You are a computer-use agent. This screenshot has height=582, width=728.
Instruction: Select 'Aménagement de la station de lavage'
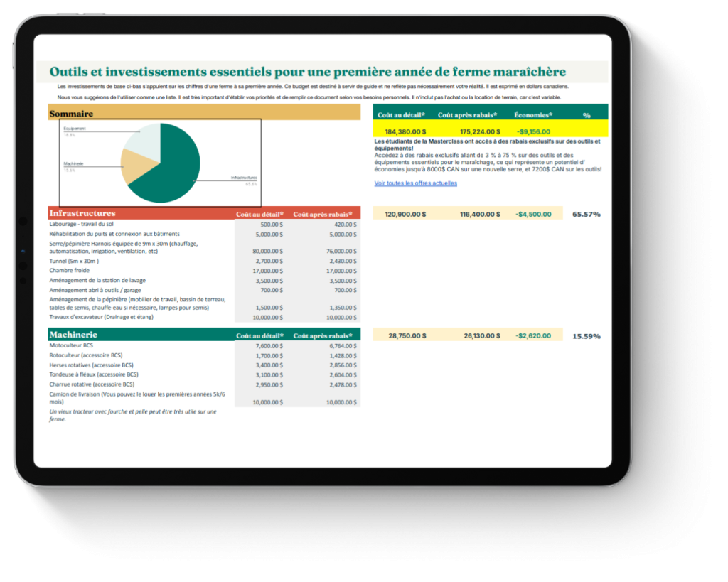(x=97, y=280)
